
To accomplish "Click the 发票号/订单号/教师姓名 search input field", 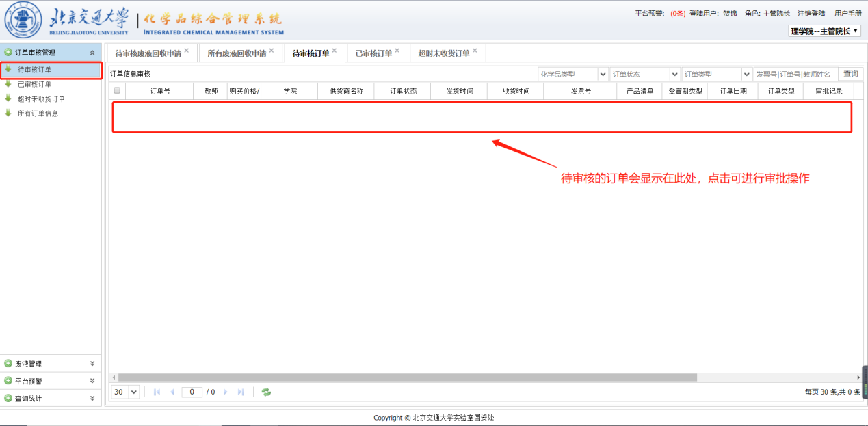I will pos(795,74).
